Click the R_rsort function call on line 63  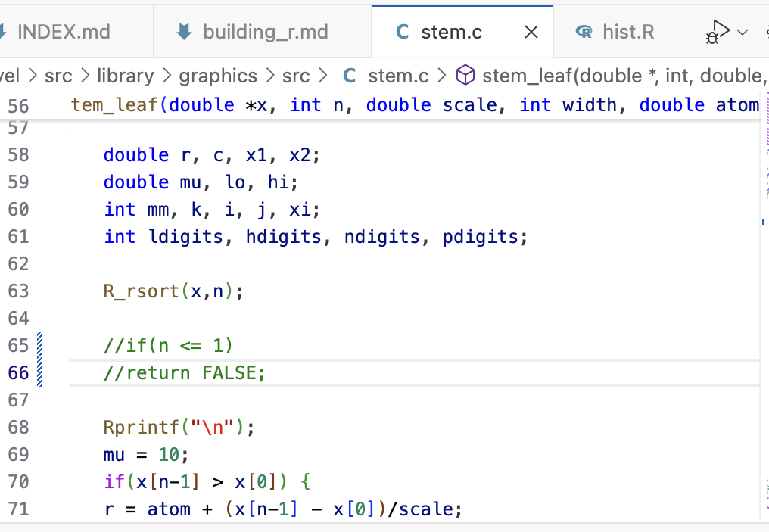coord(139,291)
